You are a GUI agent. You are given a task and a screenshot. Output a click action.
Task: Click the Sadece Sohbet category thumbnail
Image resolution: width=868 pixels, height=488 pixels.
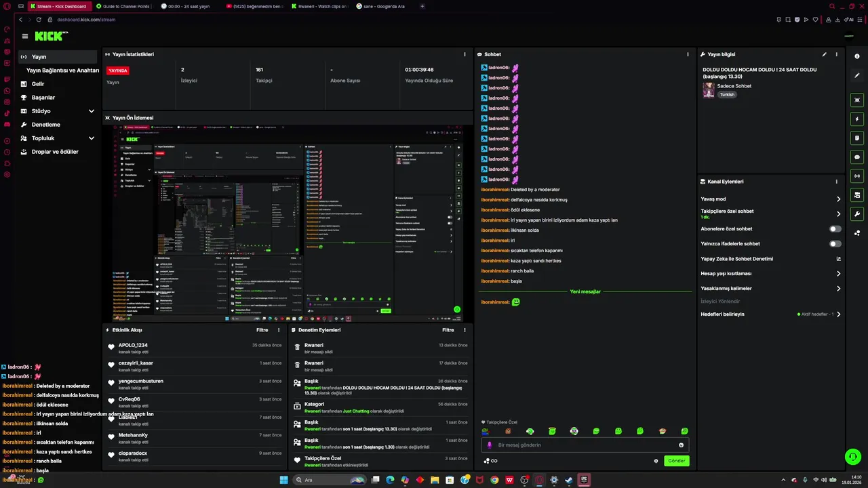(709, 90)
